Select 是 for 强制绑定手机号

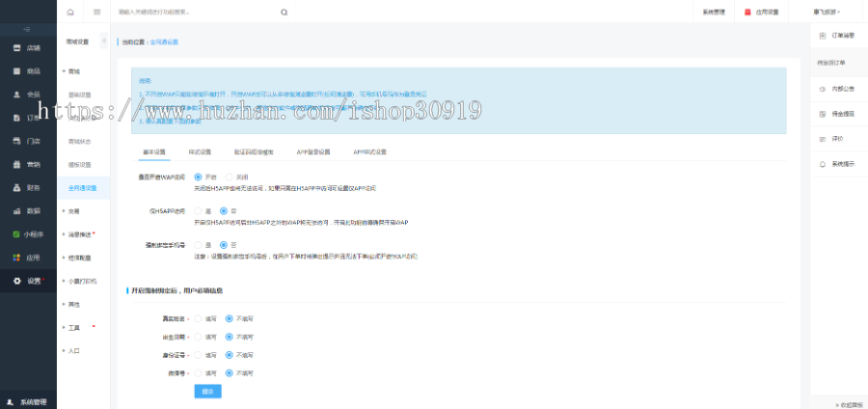pos(198,245)
